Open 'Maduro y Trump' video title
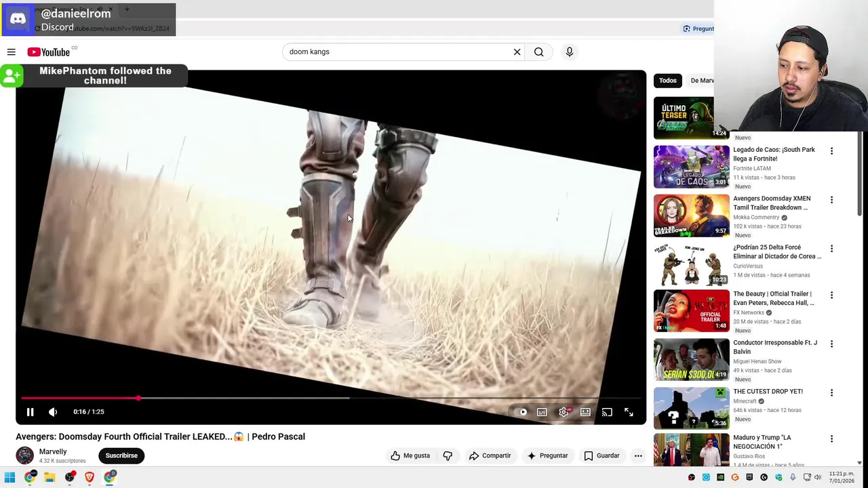 [762, 442]
